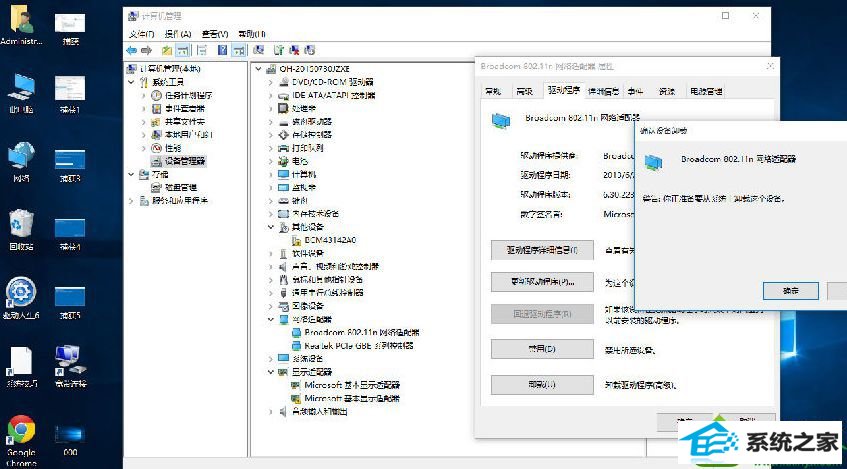This screenshot has width=847, height=469.
Task: Select the 键盘 Keyboards category
Action: click(x=300, y=200)
